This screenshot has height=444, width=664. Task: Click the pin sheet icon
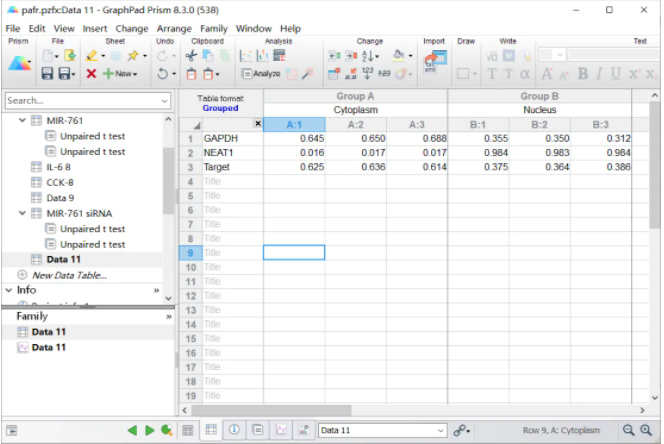tap(133, 56)
